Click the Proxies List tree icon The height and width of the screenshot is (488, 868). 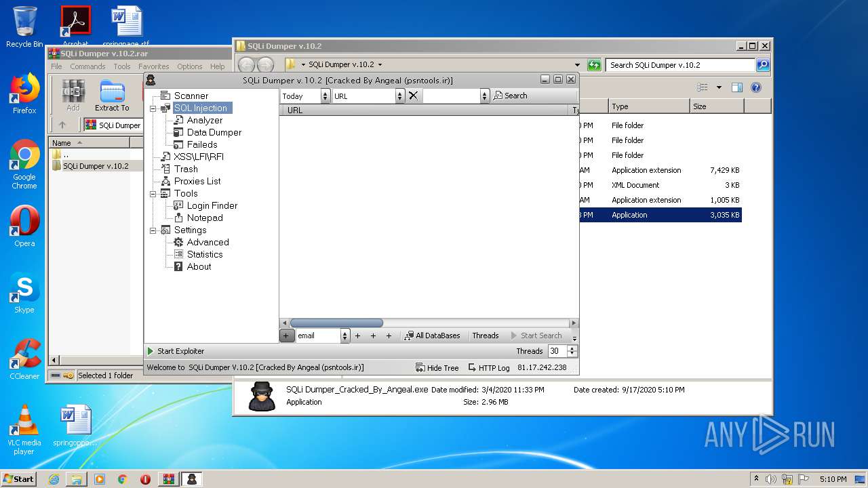pos(165,181)
